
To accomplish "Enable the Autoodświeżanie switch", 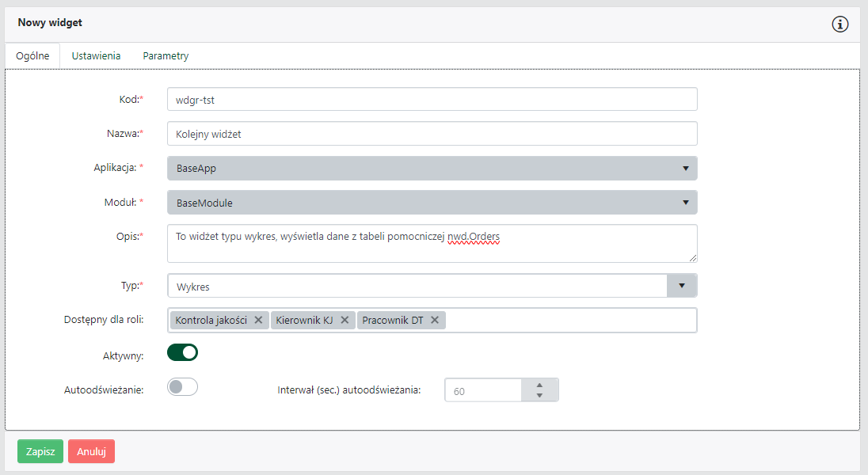I will coord(182,386).
